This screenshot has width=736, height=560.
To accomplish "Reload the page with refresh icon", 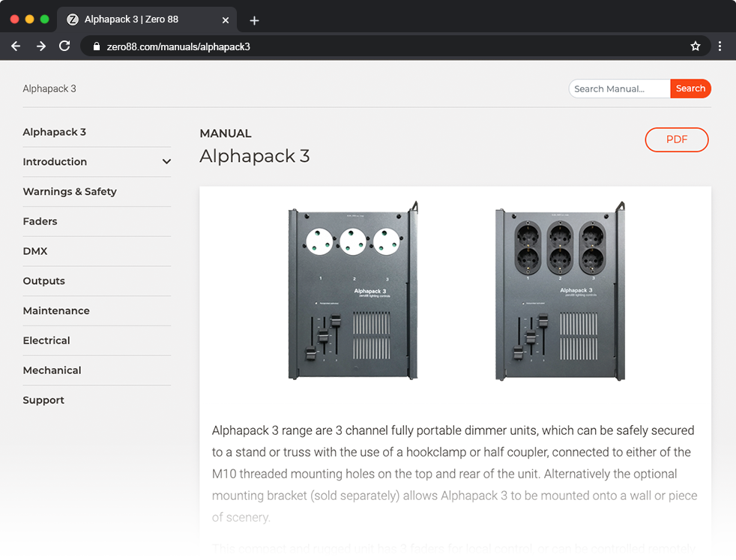I will point(64,46).
